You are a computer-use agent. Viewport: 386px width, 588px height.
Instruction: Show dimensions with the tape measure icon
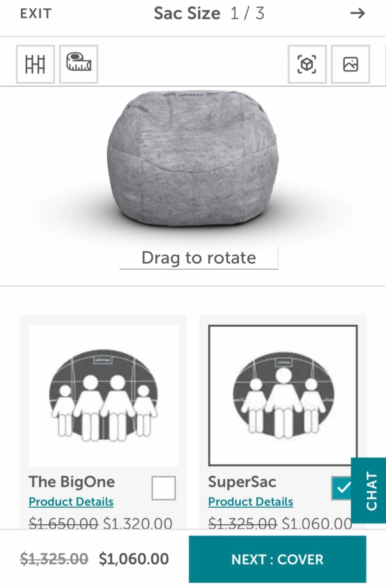tap(79, 64)
